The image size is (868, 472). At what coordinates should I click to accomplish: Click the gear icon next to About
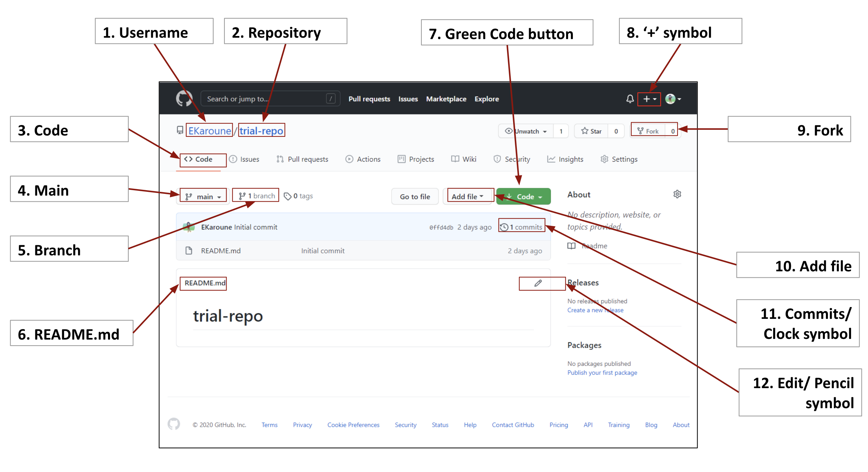pyautogui.click(x=677, y=194)
